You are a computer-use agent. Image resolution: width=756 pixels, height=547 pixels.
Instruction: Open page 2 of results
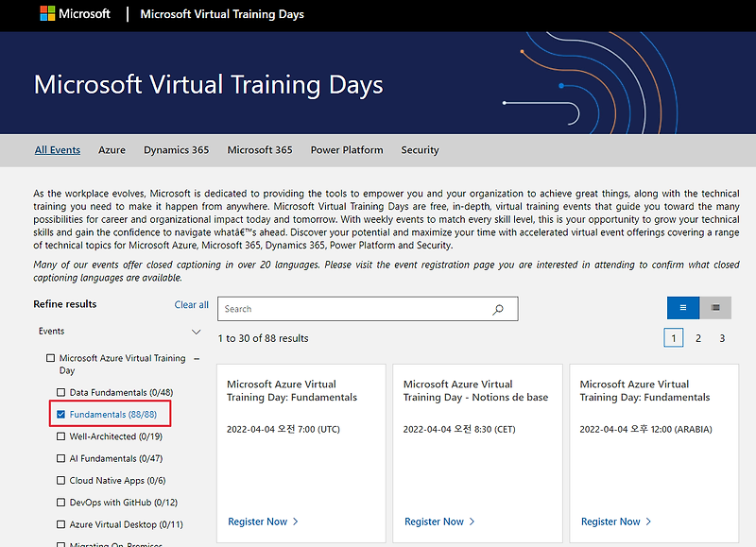(x=698, y=337)
